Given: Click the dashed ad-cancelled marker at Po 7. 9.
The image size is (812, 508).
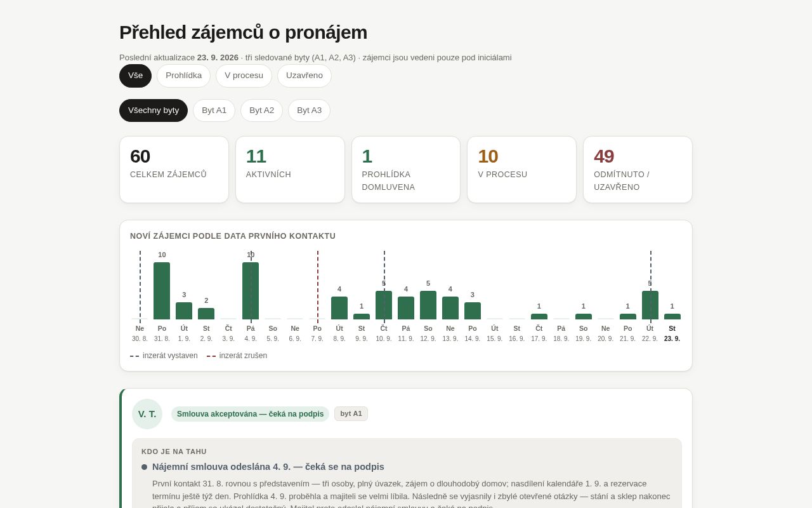Looking at the screenshot, I should (x=318, y=287).
